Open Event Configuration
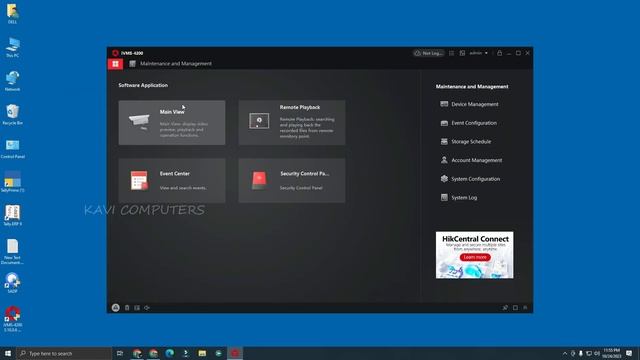Screen dimensions: 640x360 [x=469, y=123]
